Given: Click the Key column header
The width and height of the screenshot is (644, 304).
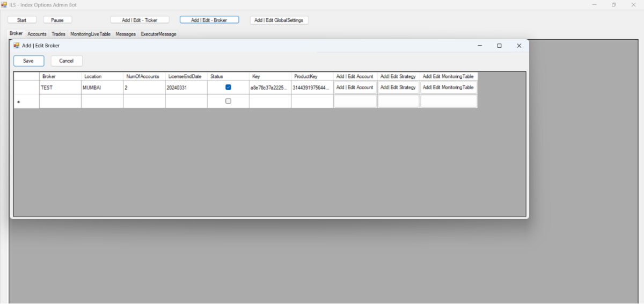Looking at the screenshot, I should click(270, 76).
